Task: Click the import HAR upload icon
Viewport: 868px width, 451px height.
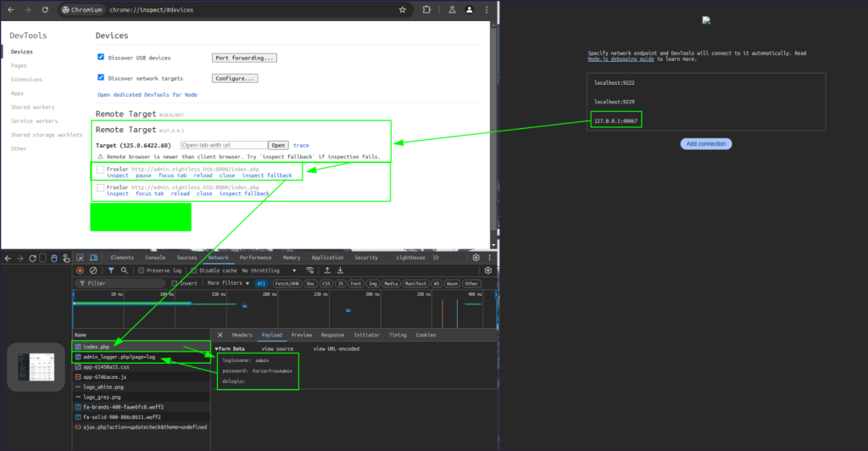Action: coord(327,270)
